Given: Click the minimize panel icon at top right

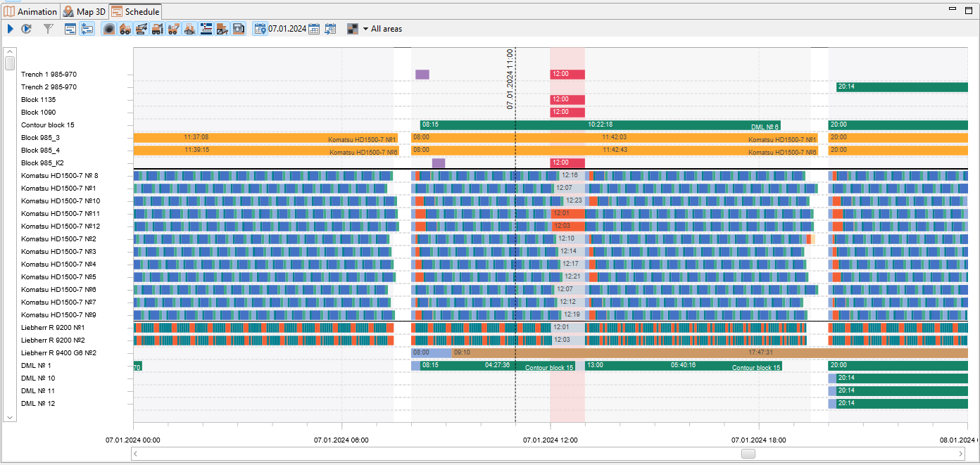Looking at the screenshot, I should pos(953,9).
